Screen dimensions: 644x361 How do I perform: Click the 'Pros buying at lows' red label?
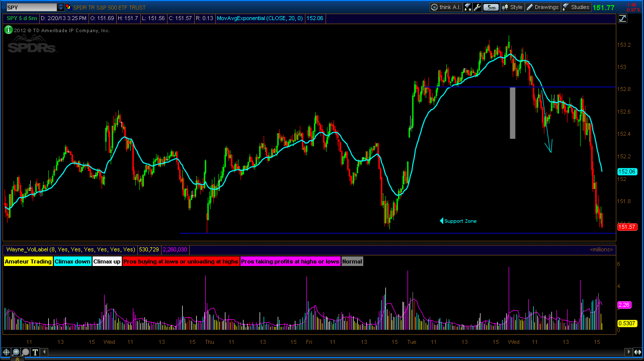(x=181, y=261)
